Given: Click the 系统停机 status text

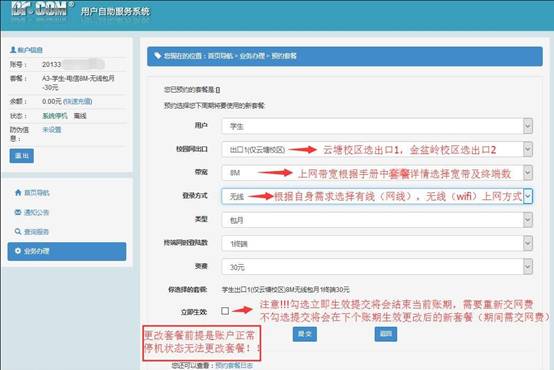Looking at the screenshot, I should [55, 116].
